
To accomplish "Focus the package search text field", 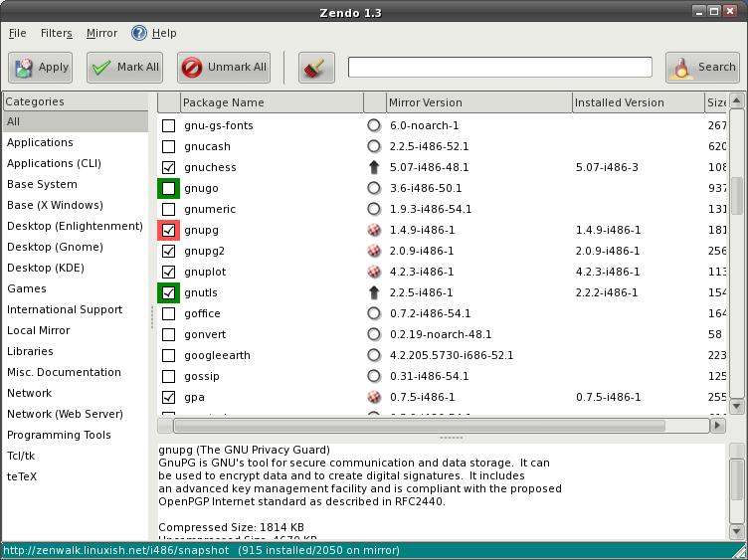I will 500,68.
